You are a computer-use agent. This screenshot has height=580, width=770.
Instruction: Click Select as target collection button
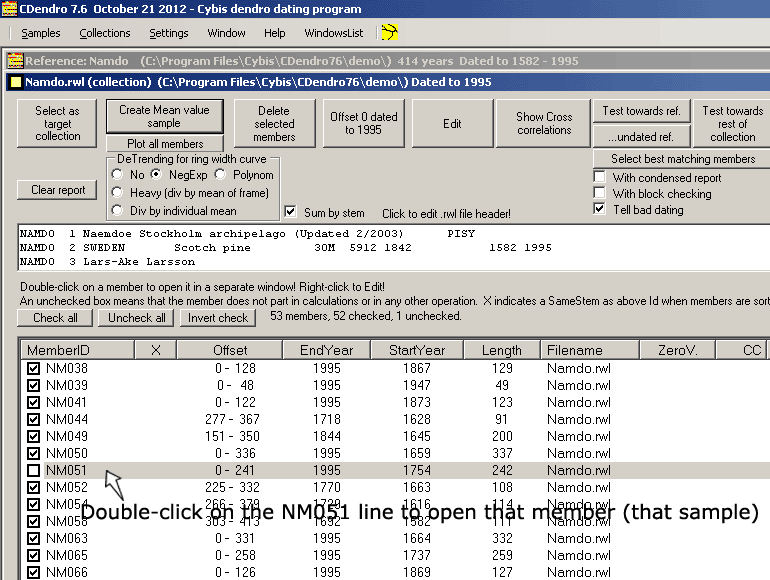57,123
